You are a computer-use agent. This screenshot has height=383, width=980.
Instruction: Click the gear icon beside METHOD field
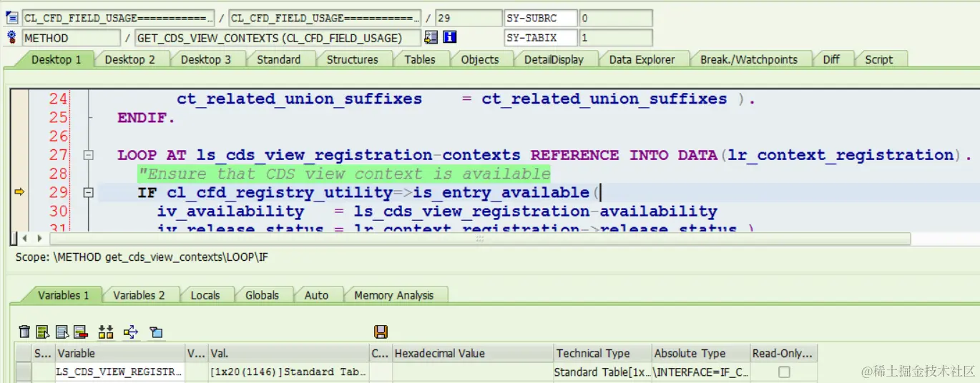tap(11, 37)
